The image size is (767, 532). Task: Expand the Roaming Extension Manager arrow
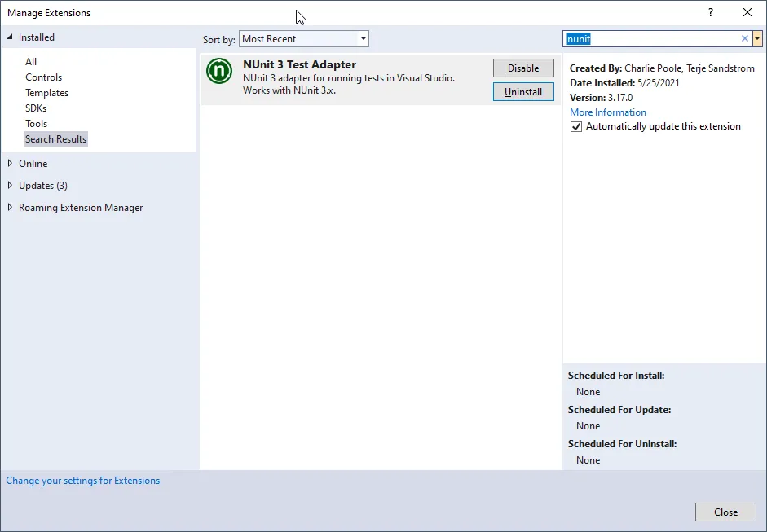tap(10, 207)
